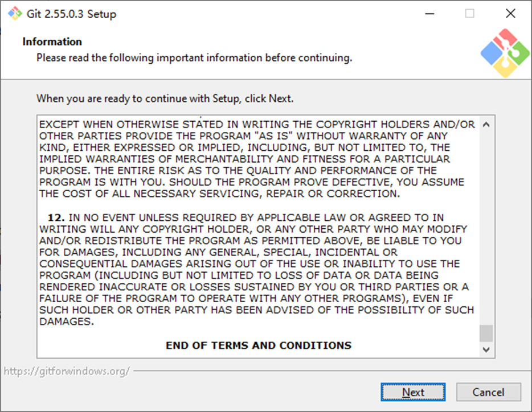
Task: Click the license scrollbar down arrow
Action: click(486, 349)
